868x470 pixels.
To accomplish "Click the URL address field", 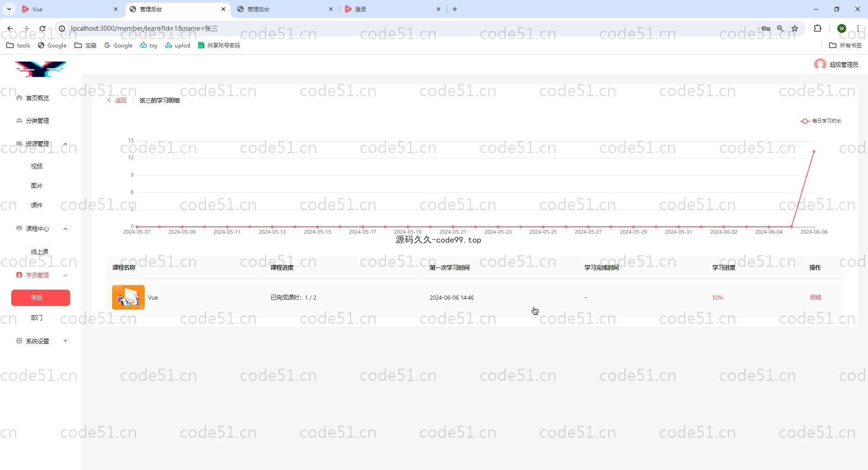I will (407, 28).
